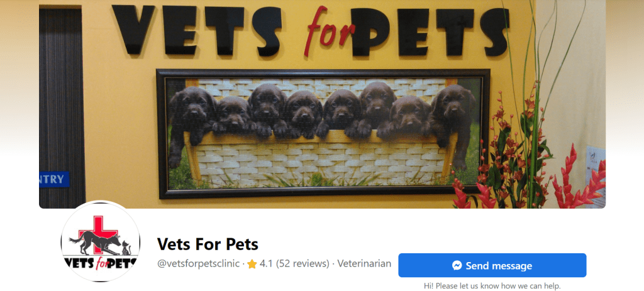The height and width of the screenshot is (291, 644).
Task: Open the Veterinarian category link
Action: coord(364,263)
